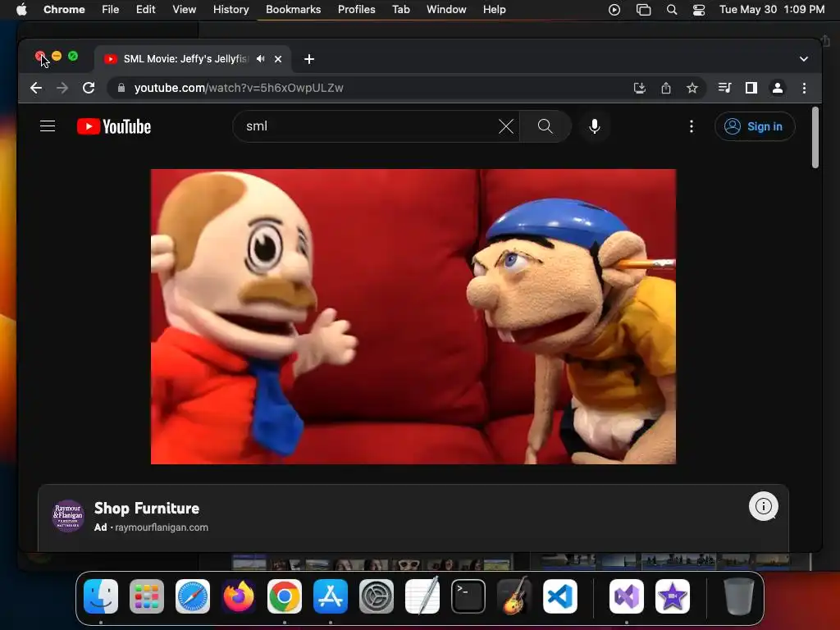Select the SML Movie: Jeffy's Jellyfish tab
The width and height of the screenshot is (840, 630).
point(185,59)
